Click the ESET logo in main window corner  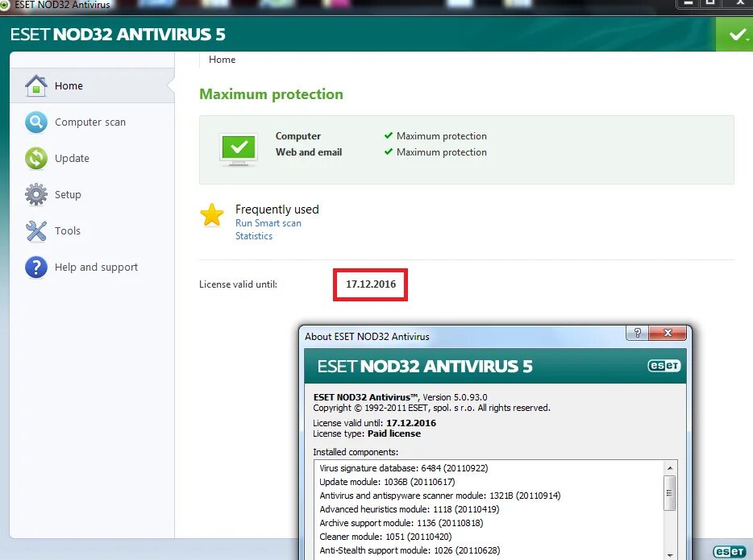pos(730,551)
